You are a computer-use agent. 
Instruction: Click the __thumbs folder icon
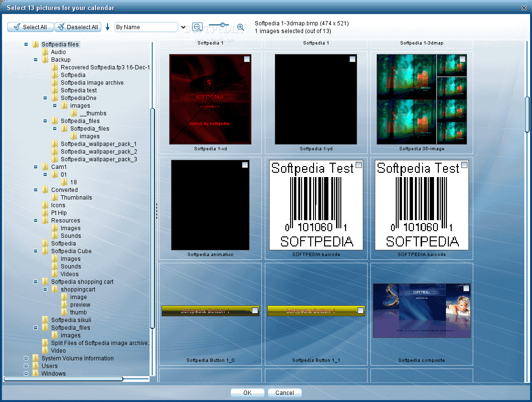click(74, 113)
